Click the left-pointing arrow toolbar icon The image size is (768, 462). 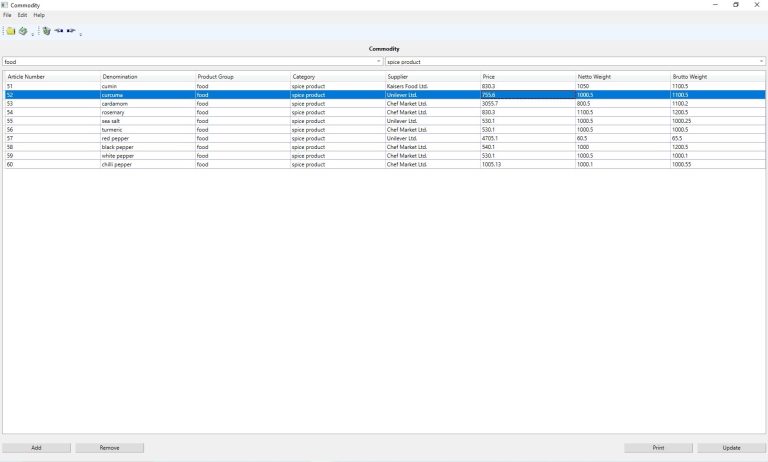coord(59,31)
